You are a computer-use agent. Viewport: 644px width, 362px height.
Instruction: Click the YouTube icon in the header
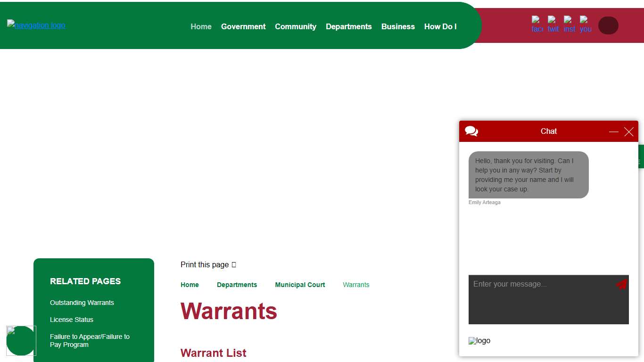pyautogui.click(x=585, y=25)
